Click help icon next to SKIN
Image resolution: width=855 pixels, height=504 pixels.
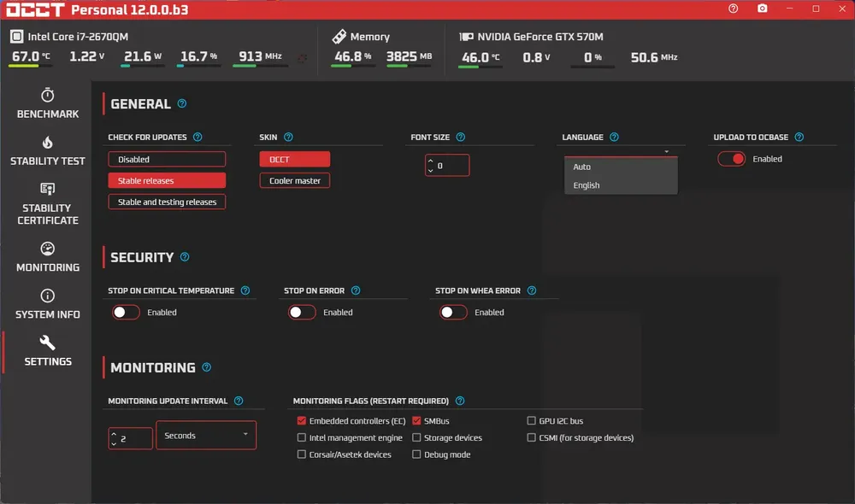[288, 137]
